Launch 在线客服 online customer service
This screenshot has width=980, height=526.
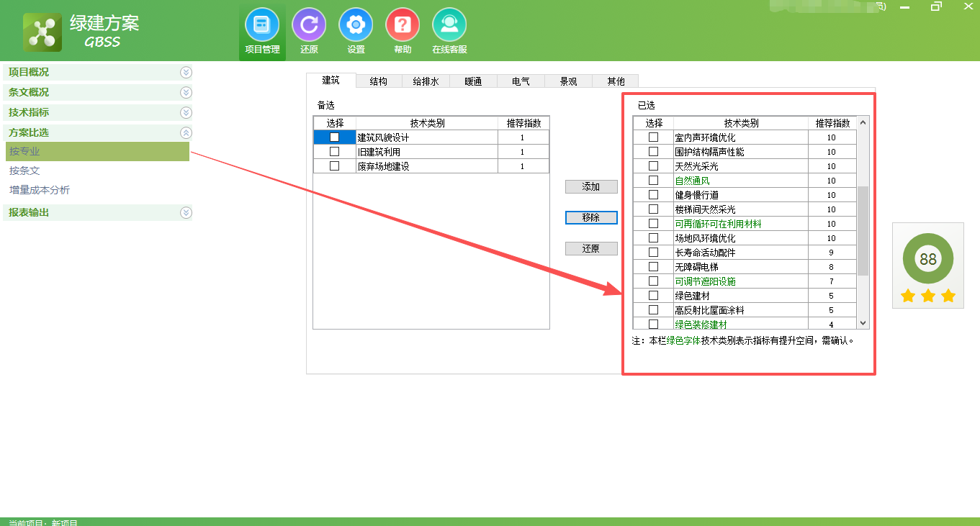[x=449, y=30]
